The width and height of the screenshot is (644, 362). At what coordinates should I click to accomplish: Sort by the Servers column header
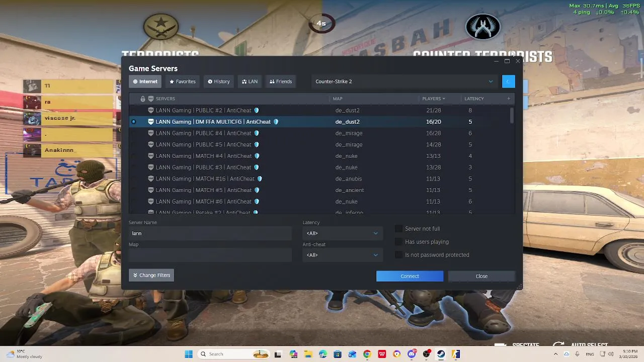166,99
